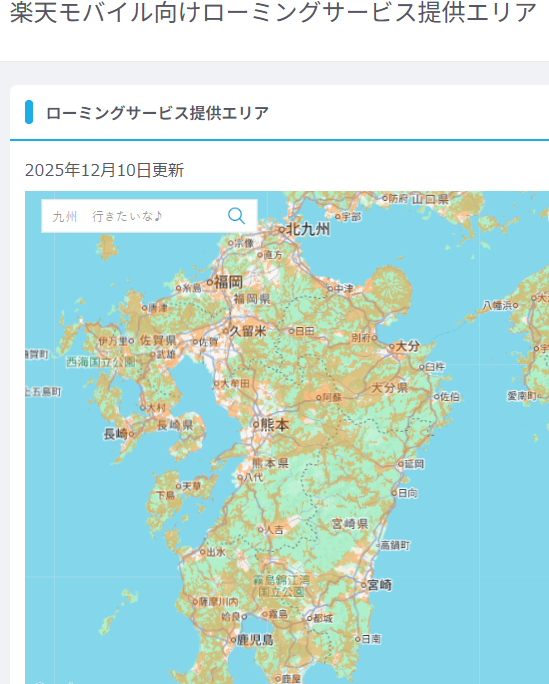Click the 大牟田 label on map
The width and height of the screenshot is (549, 684).
click(235, 383)
